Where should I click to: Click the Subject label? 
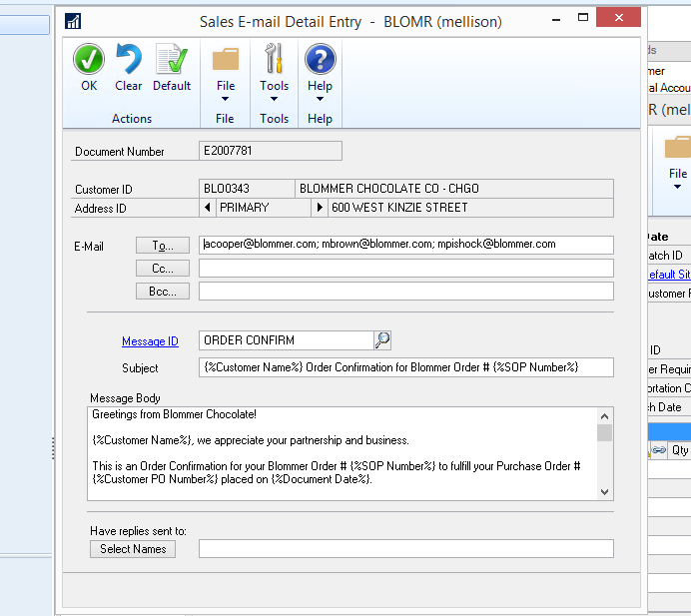tap(140, 368)
